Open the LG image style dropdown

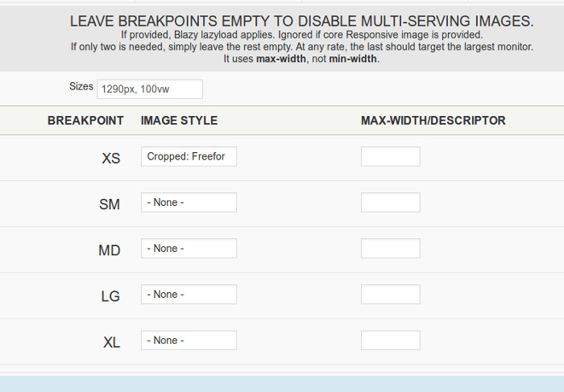click(189, 295)
